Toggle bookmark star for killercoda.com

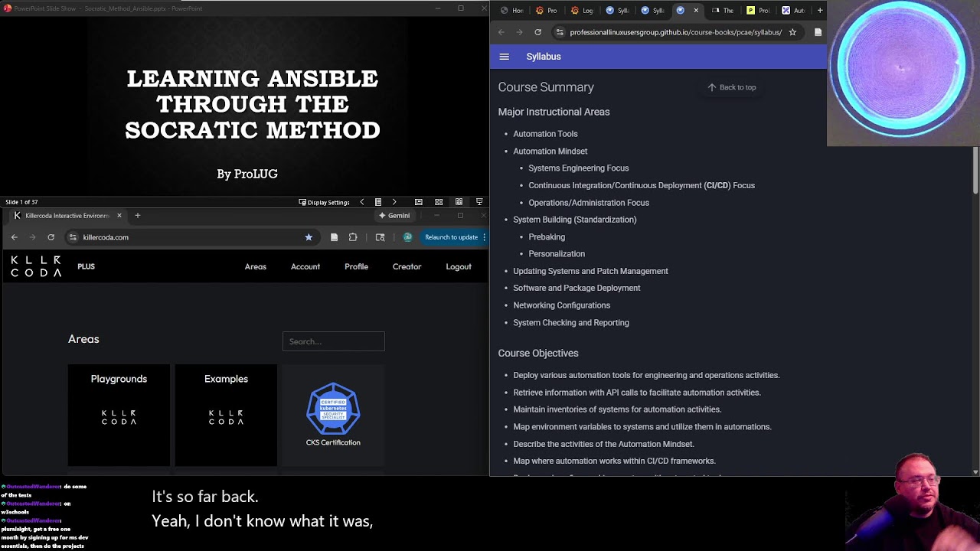[x=309, y=237]
